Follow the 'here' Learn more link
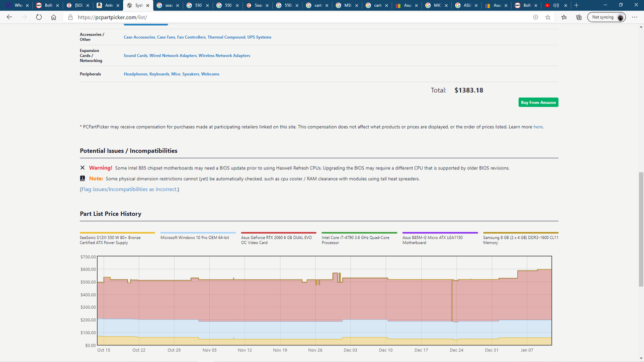The height and width of the screenshot is (362, 644). 538,127
